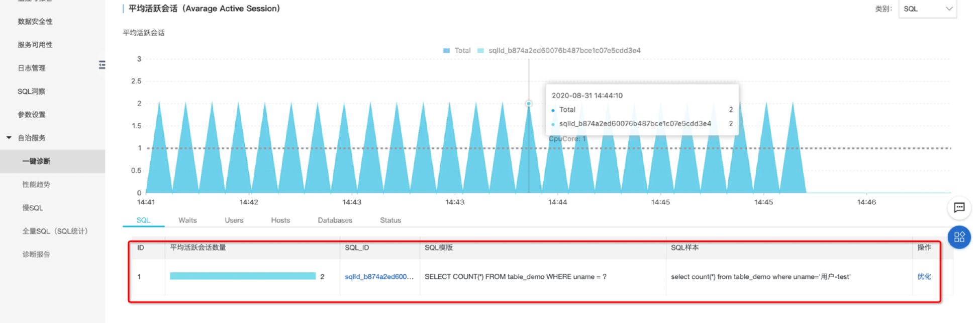Open the 类别 SQL dropdown

pyautogui.click(x=927, y=9)
